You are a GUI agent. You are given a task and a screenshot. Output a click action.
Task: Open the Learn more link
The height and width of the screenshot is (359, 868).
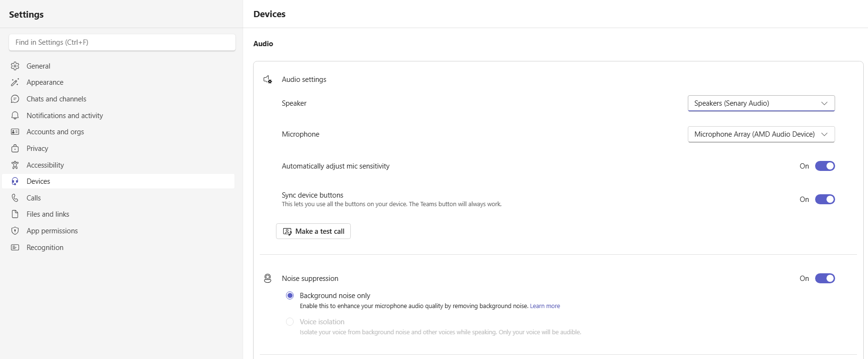point(545,306)
